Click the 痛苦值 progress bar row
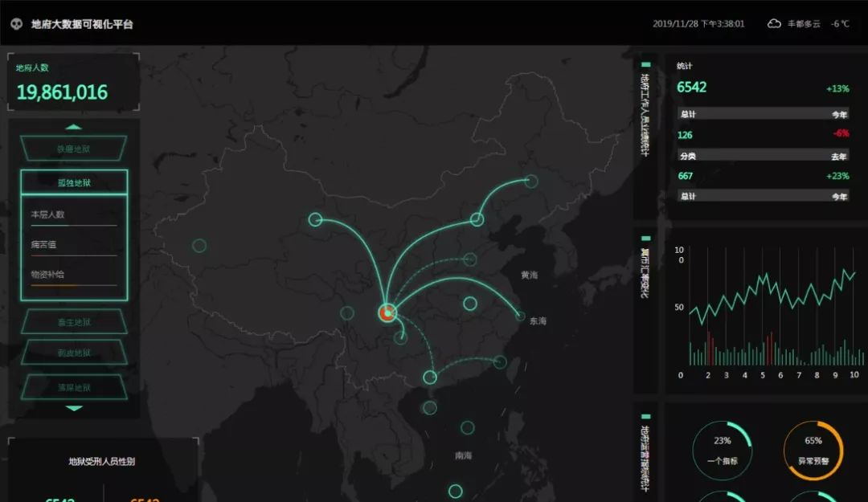 74,247
